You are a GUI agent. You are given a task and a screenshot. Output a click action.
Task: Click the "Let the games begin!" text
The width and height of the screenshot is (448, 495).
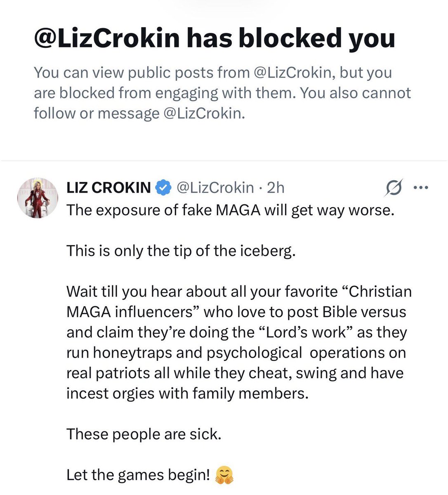[139, 474]
